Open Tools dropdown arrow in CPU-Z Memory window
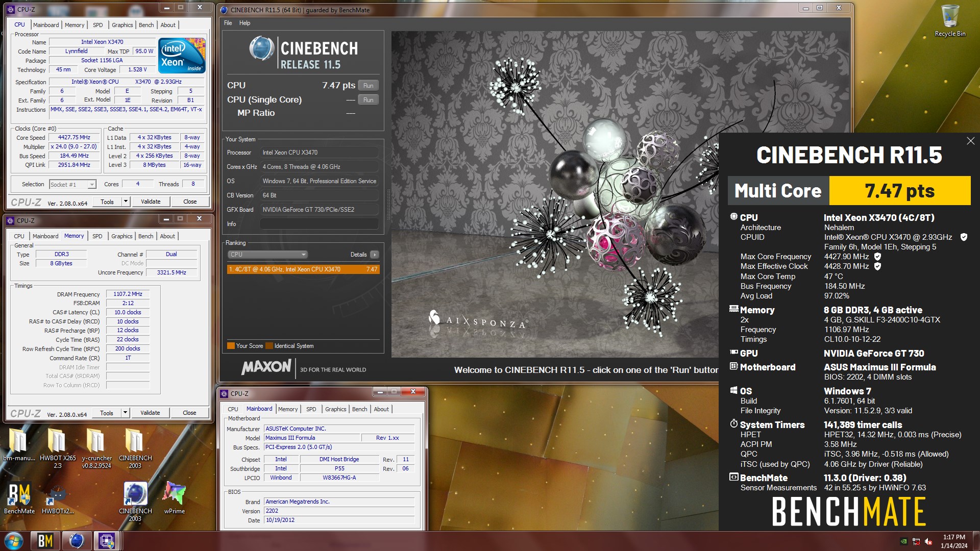The height and width of the screenshot is (551, 980). [125, 413]
